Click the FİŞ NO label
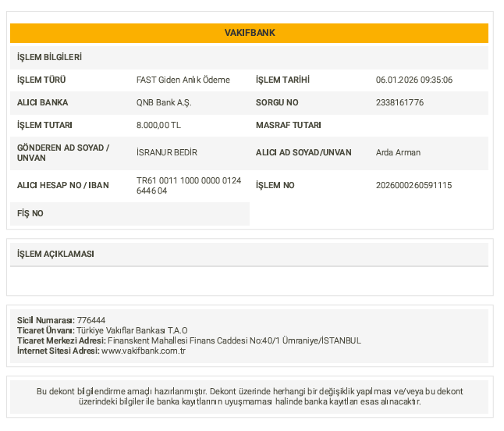 (30, 214)
